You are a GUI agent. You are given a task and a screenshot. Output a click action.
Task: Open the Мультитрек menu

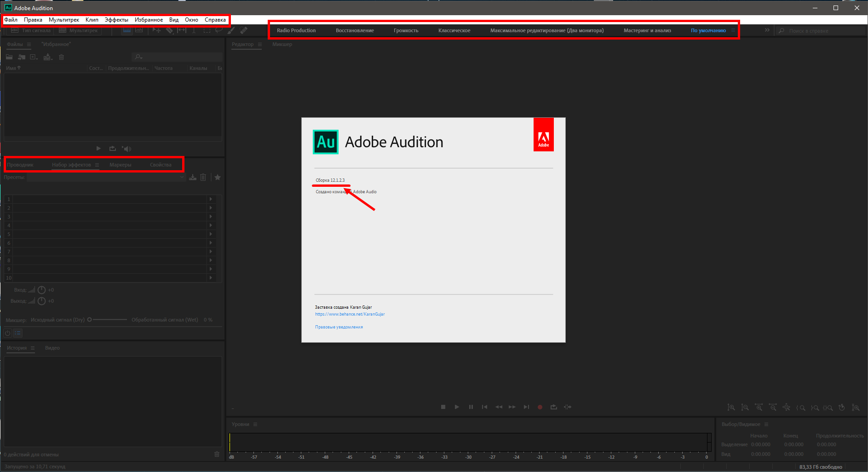pos(64,20)
